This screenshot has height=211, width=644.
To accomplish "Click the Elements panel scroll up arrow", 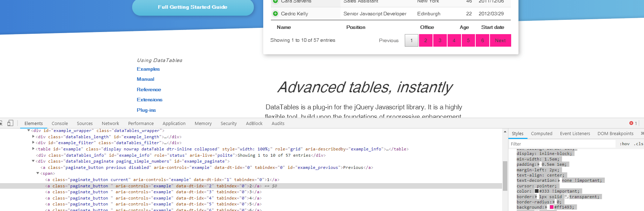I will (505, 132).
